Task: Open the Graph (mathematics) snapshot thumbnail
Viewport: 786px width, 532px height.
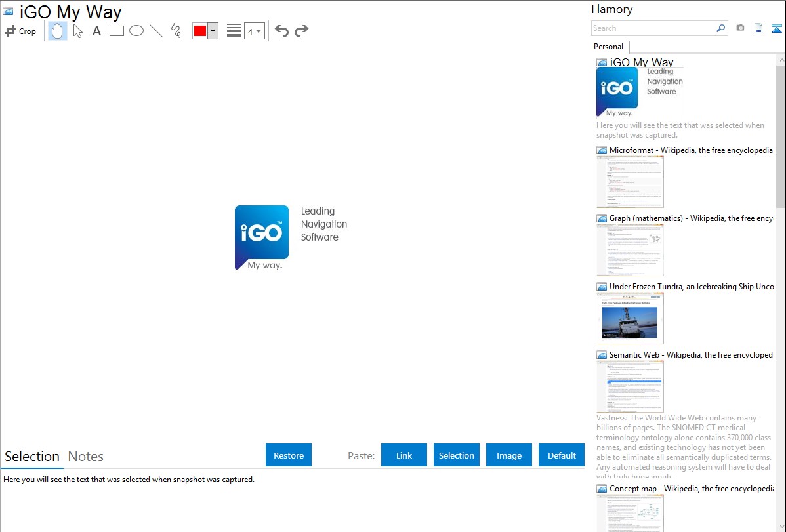Action: pos(630,250)
